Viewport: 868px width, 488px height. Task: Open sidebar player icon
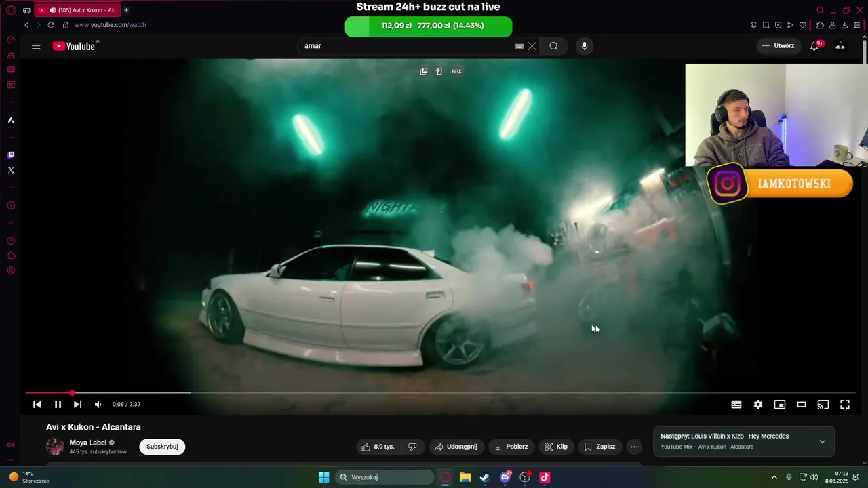click(11, 205)
